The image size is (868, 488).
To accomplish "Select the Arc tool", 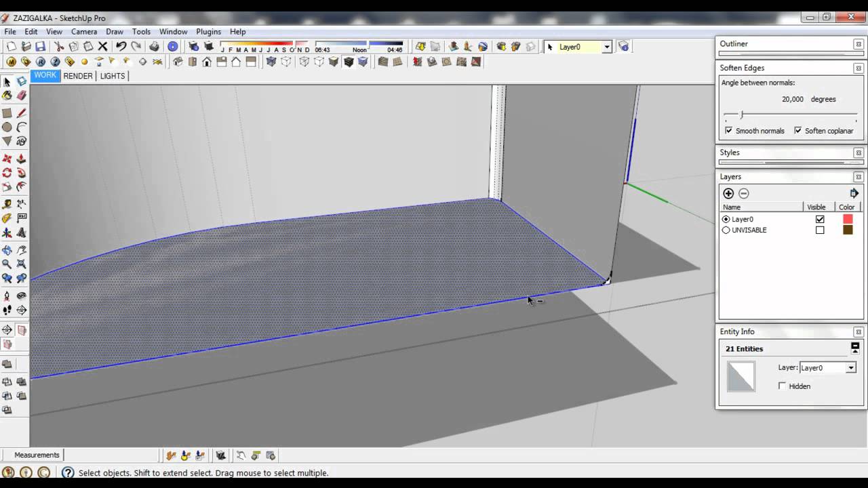I will (x=22, y=127).
